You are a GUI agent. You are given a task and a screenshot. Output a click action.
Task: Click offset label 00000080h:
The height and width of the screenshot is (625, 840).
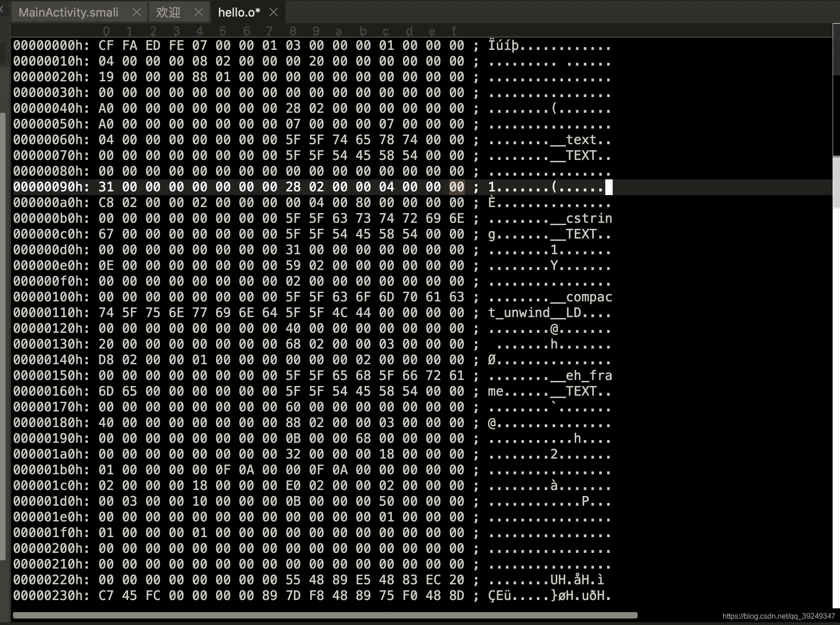tap(51, 171)
